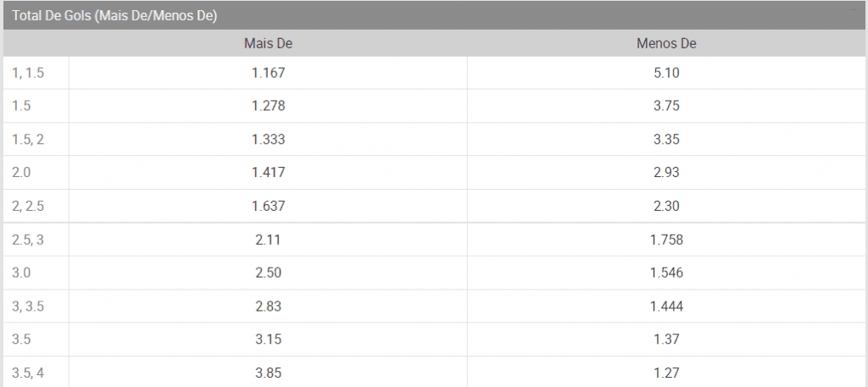Choose Menos De odds 3.75
The width and height of the screenshot is (868, 387).
pyautogui.click(x=666, y=107)
